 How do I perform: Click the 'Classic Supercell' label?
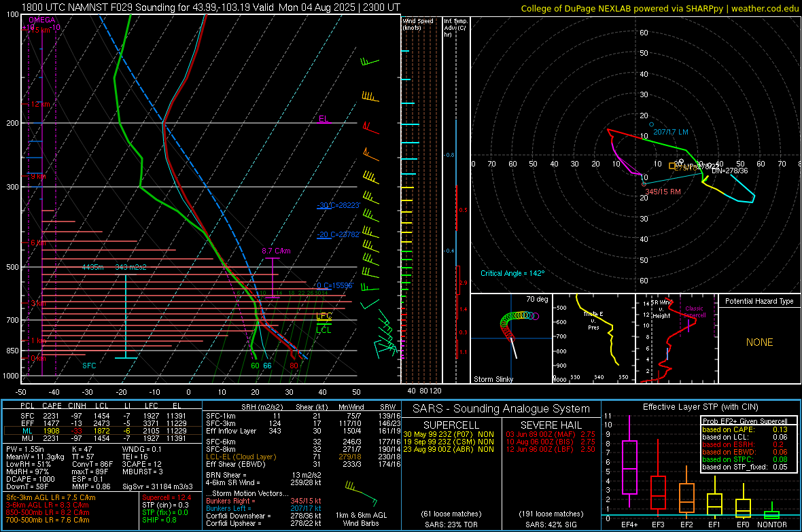pos(695,312)
